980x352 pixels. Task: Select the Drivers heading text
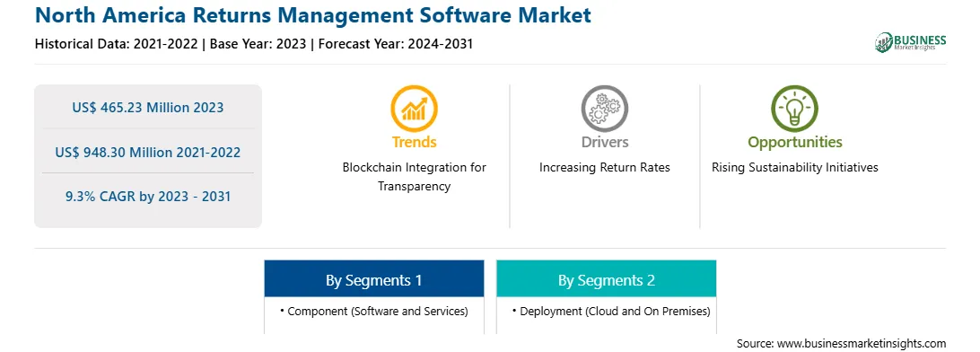pos(604,142)
